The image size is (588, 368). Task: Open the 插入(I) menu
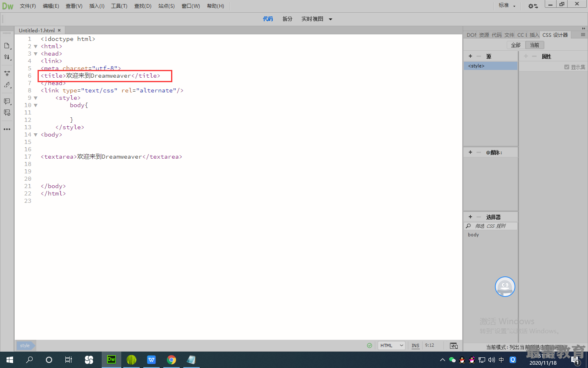97,6
